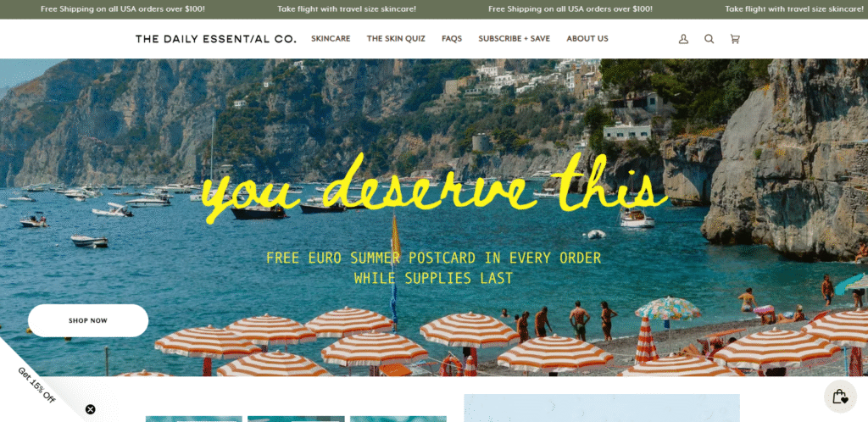Click the 'you deserve this' hero banner
868x422 pixels.
pos(434,189)
